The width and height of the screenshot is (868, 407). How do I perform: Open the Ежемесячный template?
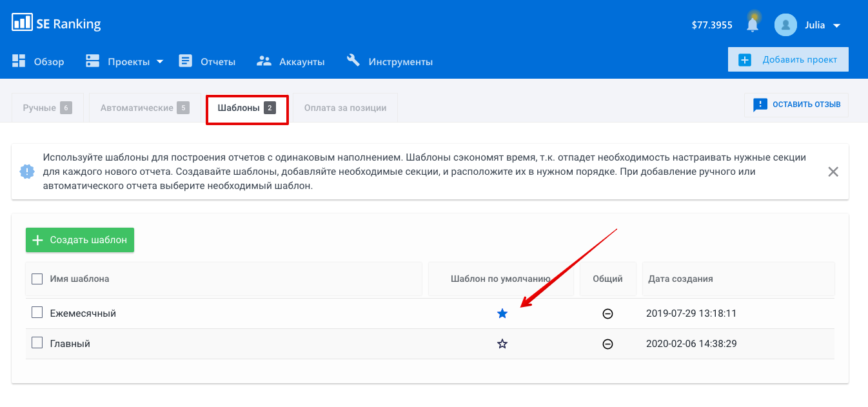point(83,313)
